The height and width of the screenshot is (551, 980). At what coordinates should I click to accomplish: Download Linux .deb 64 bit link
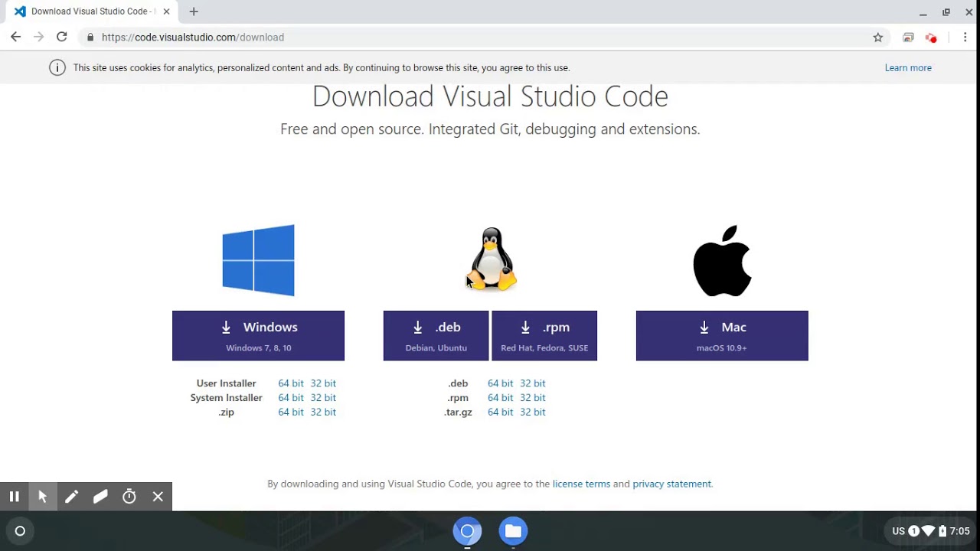(x=501, y=383)
